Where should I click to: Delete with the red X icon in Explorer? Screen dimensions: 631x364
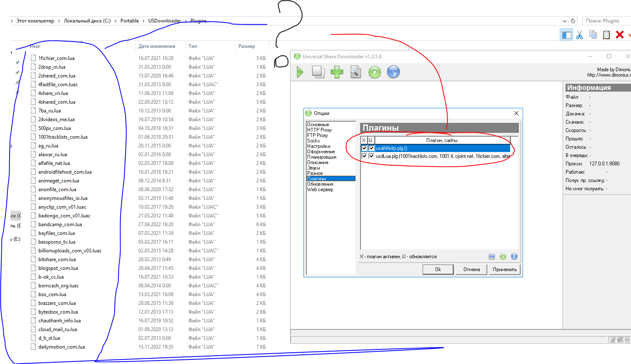(x=620, y=35)
